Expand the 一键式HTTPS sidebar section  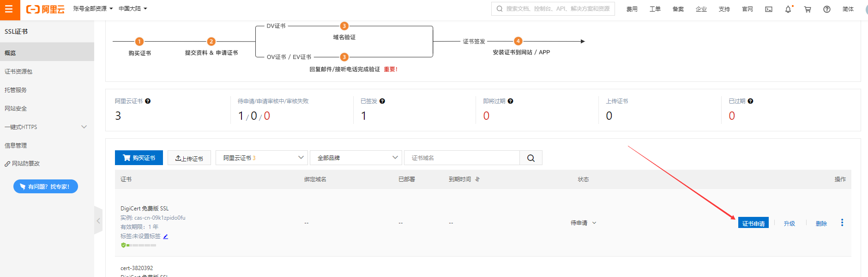click(84, 127)
